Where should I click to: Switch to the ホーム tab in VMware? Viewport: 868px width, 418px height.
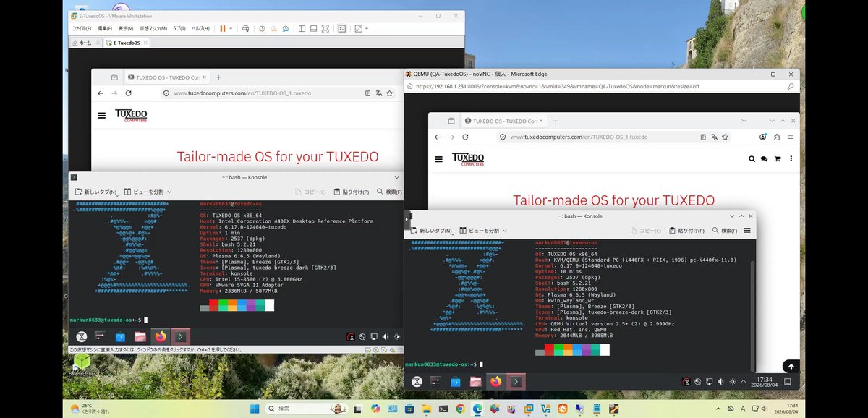(85, 43)
